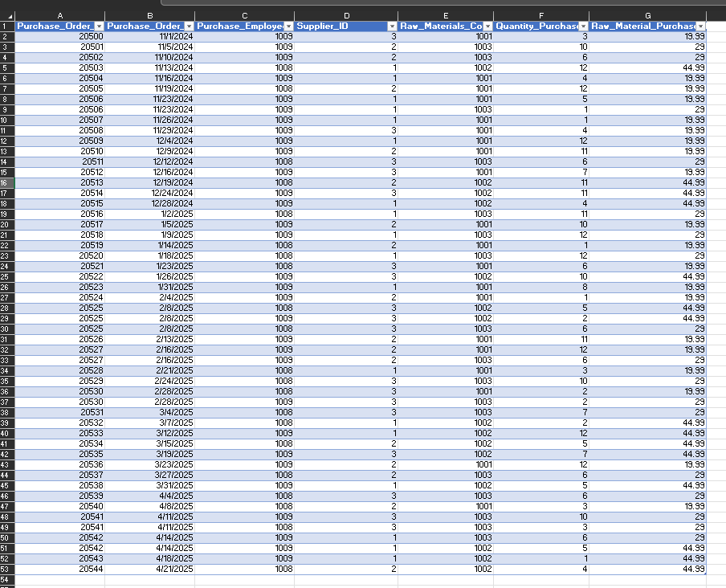Select column A by its header letter
This screenshot has height=588, width=726.
pos(59,16)
